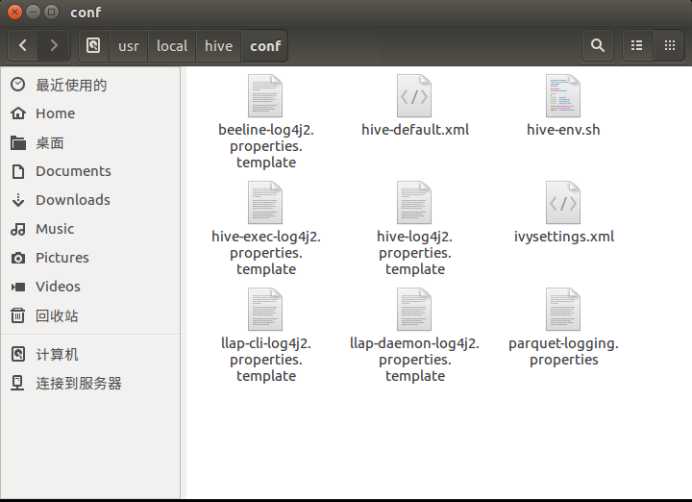Click the hive-log4j2.properties.template name text
This screenshot has width=692, height=502.
(415, 253)
